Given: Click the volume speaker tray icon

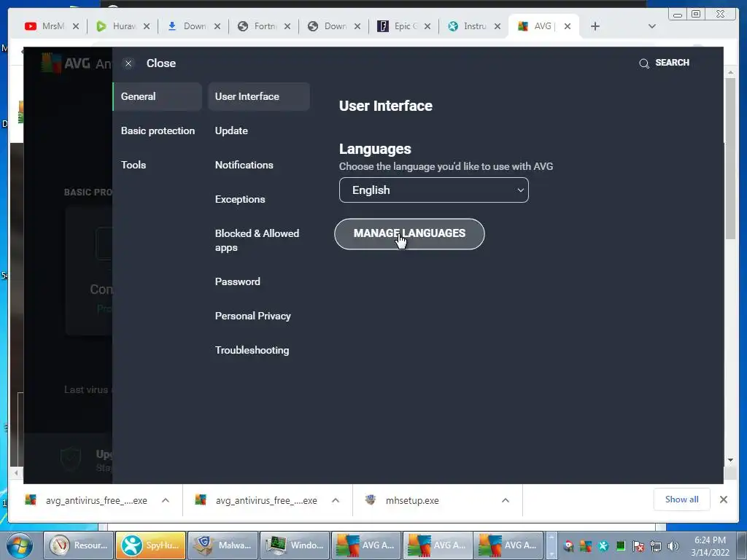Looking at the screenshot, I should (x=673, y=546).
